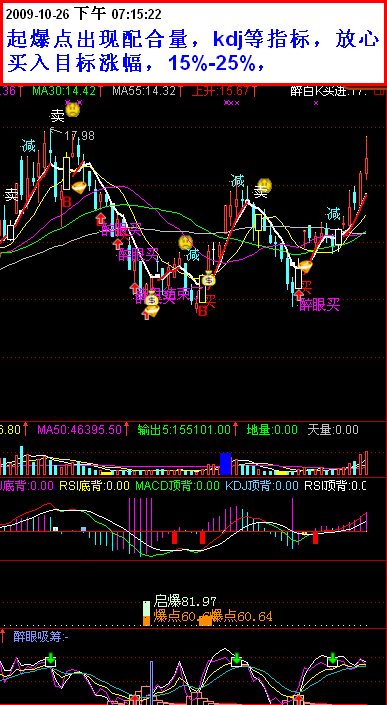Click the money bag on the yellow candle above 买
387x705 pixels.
point(208,279)
